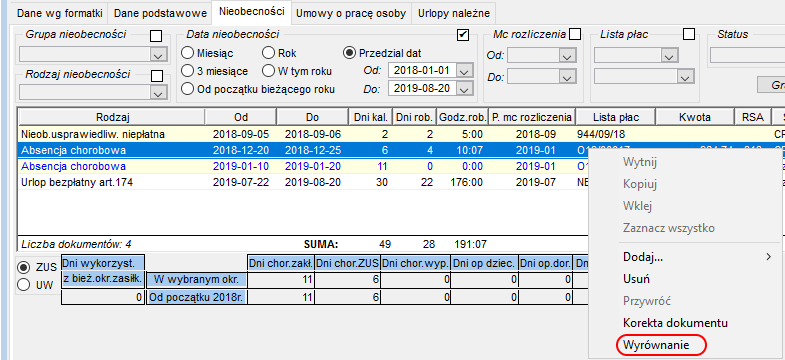Check the Mc rozliczenia checkbox
The height and width of the screenshot is (360, 785).
pyautogui.click(x=575, y=34)
